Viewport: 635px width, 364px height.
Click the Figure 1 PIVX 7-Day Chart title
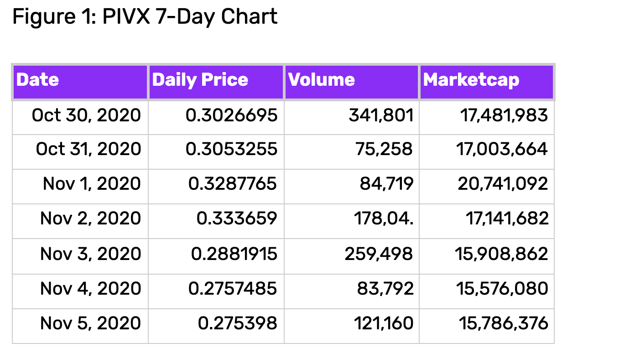pos(145,17)
